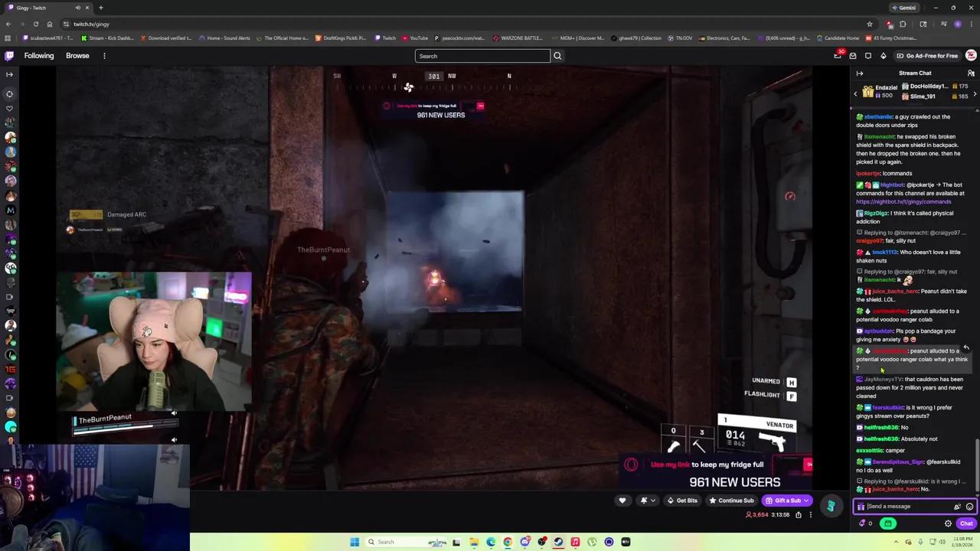Open the Browse page
This screenshot has height=551, width=980.
[77, 56]
